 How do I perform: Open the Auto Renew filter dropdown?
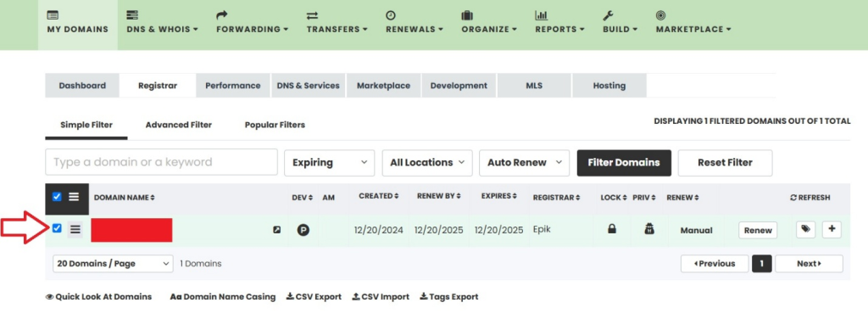click(524, 163)
